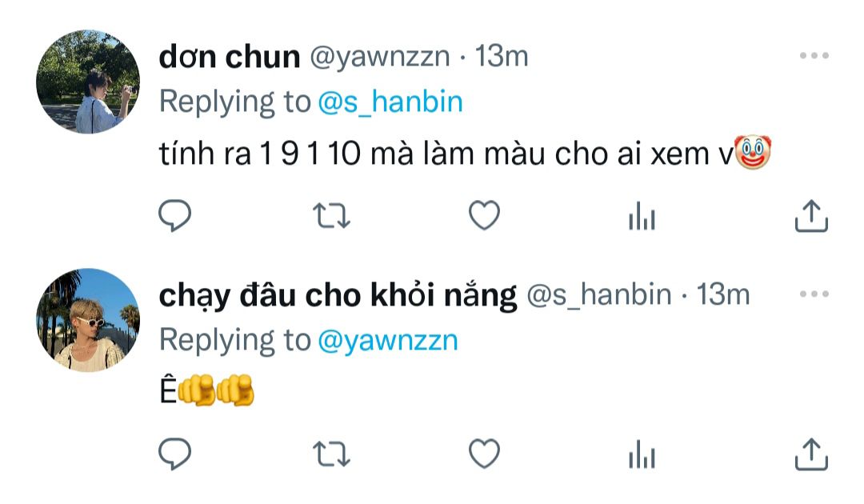864x504 pixels.
Task: Open more options for @s_hanbin's tweet
Action: pos(814,294)
